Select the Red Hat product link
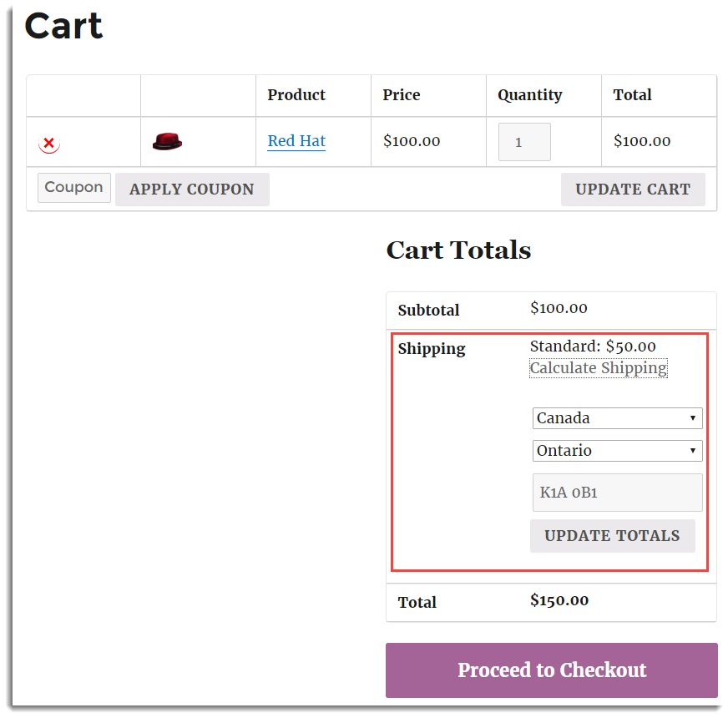 coord(296,140)
